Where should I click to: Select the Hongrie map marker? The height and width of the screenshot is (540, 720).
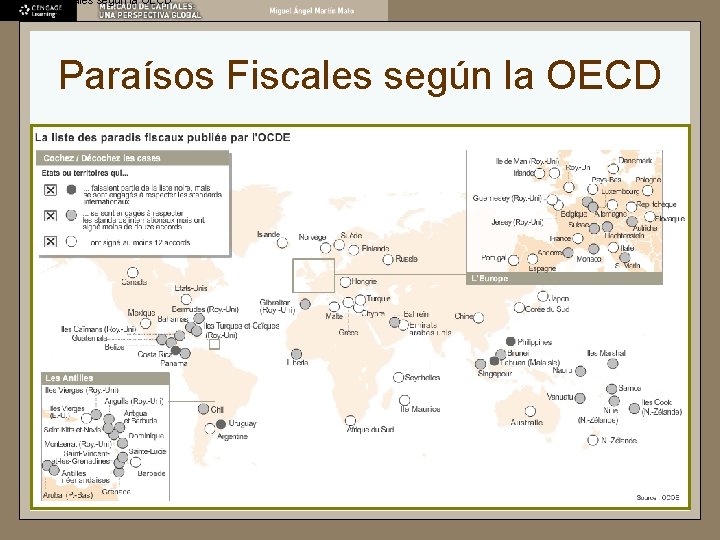(345, 281)
